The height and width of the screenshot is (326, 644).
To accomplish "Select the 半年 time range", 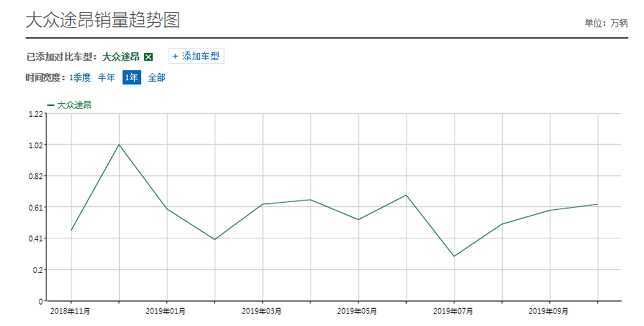I will click(x=107, y=77).
